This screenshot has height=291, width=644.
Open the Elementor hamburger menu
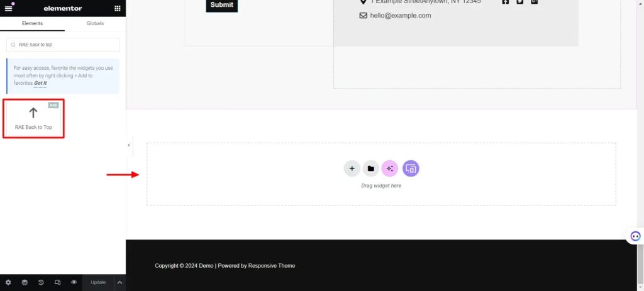(x=8, y=8)
